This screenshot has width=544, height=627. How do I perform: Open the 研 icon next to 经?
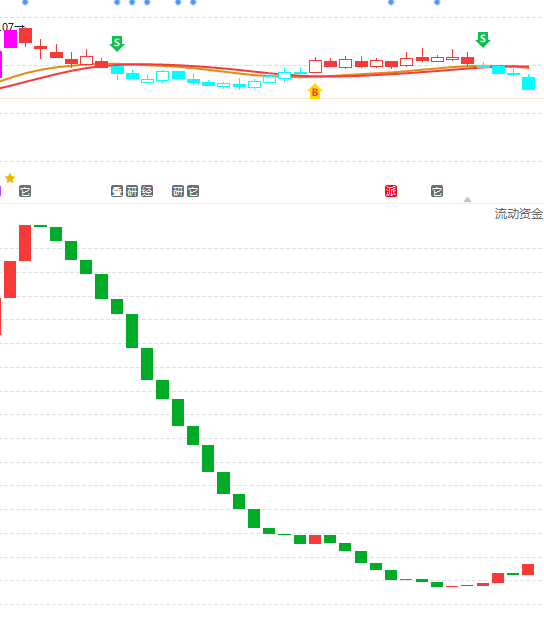click(x=132, y=191)
